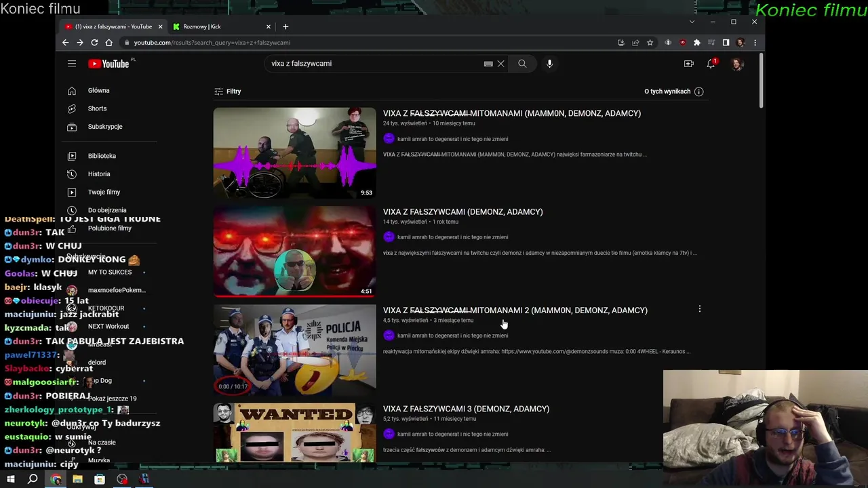Start voice search with microphone icon
868x488 pixels.
pyautogui.click(x=549, y=64)
